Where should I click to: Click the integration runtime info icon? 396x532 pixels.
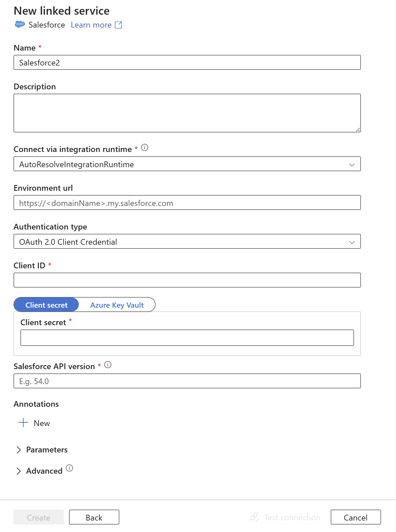pyautogui.click(x=145, y=147)
